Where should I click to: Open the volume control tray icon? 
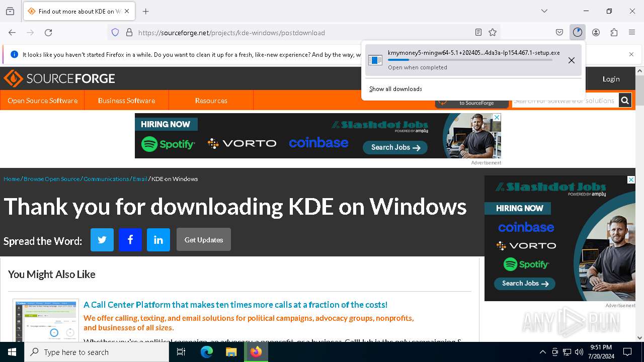[x=579, y=352]
